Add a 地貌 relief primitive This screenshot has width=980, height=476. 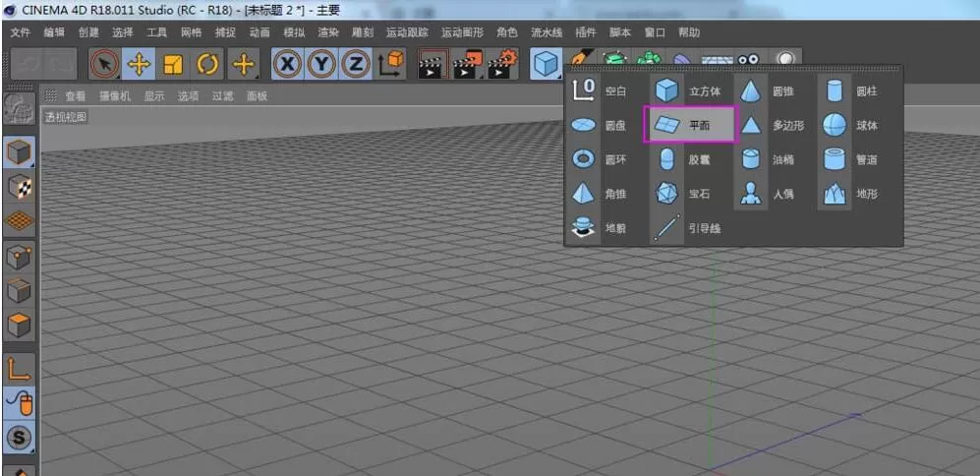tap(600, 228)
